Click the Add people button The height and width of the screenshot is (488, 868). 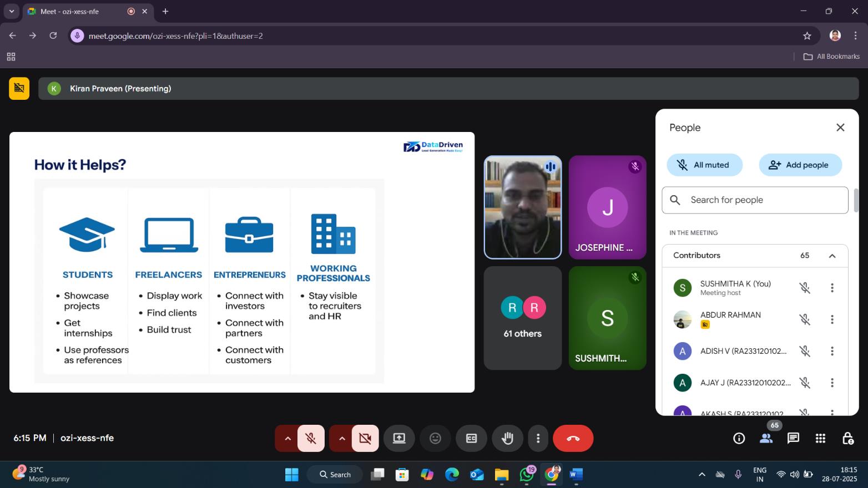coord(800,165)
